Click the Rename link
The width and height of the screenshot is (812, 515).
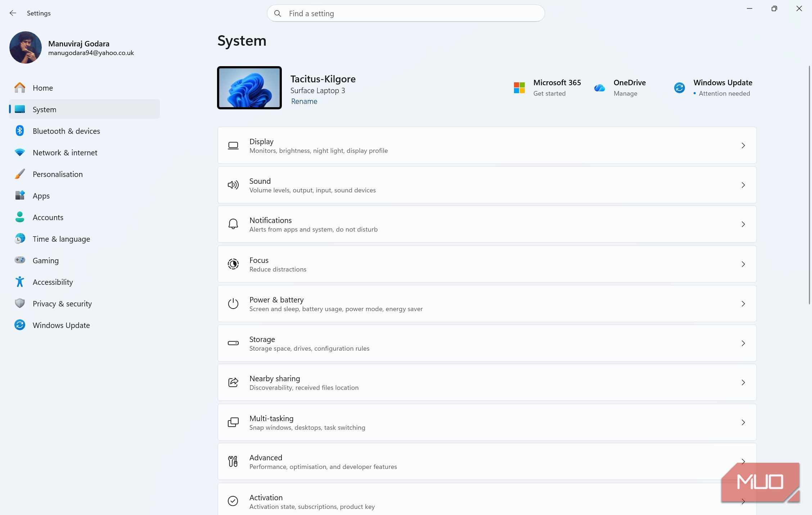coord(304,101)
